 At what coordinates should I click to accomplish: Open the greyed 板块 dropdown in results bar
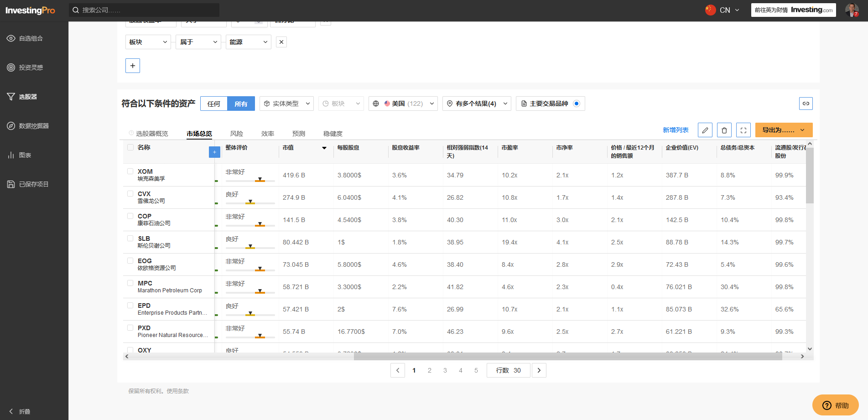click(x=341, y=104)
